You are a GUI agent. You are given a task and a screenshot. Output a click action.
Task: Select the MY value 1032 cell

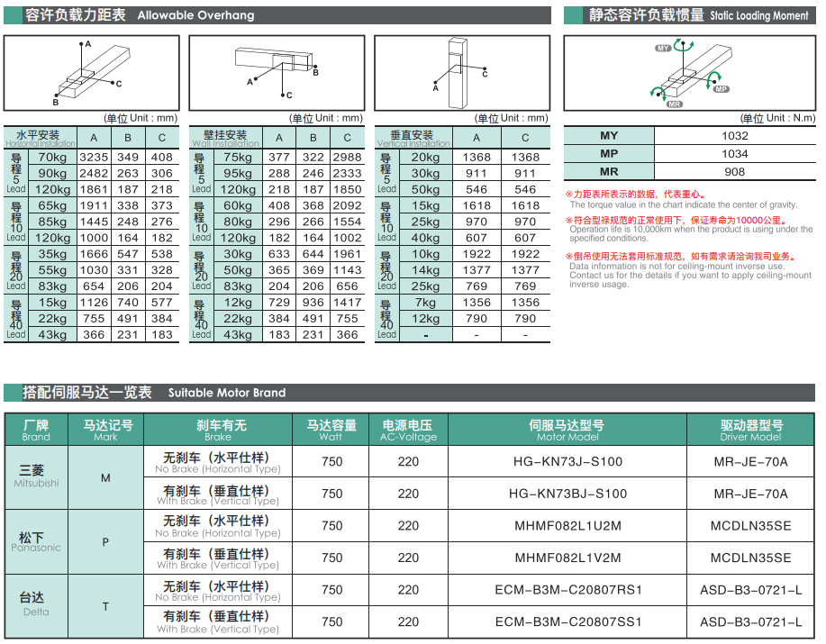point(734,136)
